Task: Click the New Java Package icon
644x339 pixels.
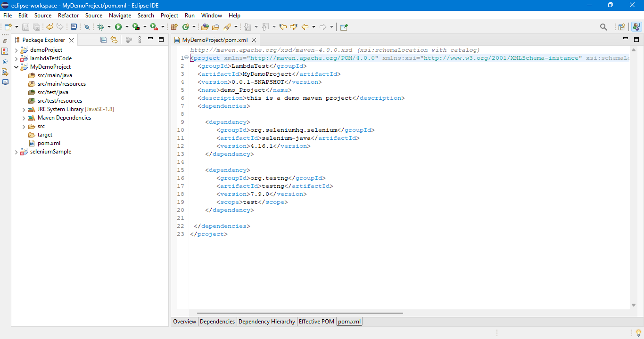Action: pyautogui.click(x=174, y=27)
